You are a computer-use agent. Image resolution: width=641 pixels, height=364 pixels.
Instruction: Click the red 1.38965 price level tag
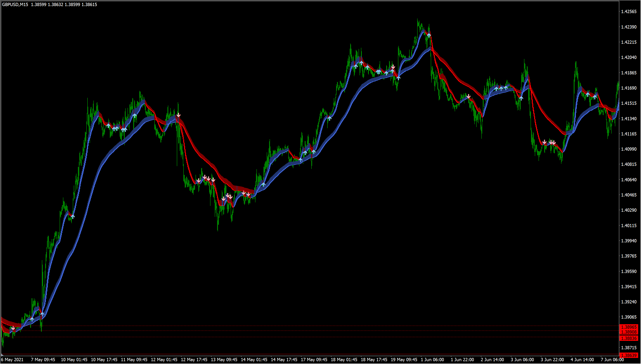[629, 327]
